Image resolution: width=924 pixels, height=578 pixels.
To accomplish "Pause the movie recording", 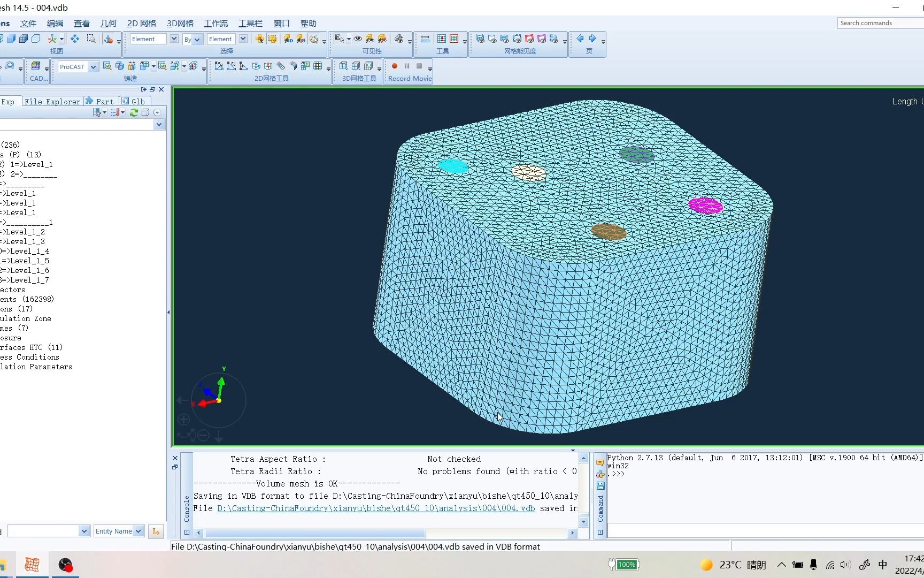I will click(407, 66).
